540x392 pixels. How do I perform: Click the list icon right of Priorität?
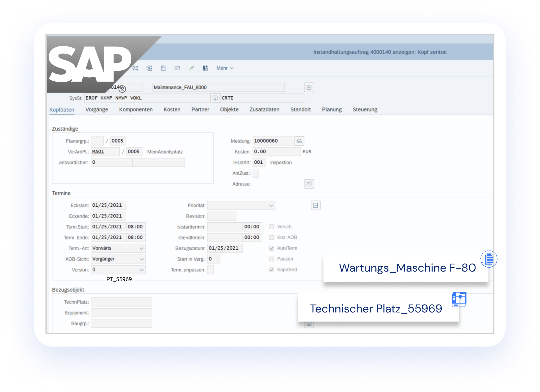click(315, 205)
